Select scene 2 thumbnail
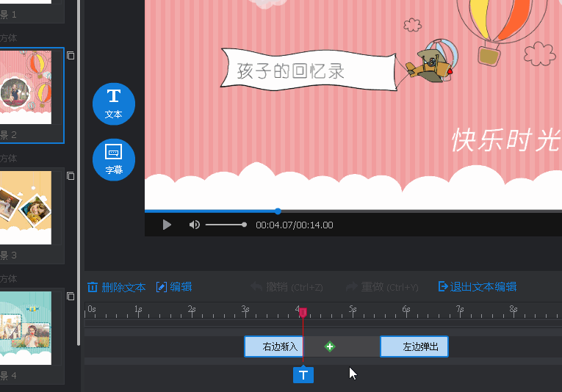The height and width of the screenshot is (392, 562). (26, 87)
